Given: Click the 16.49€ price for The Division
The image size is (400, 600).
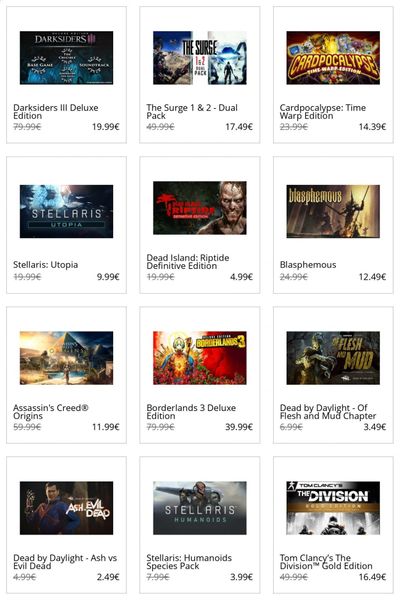Looking at the screenshot, I should pyautogui.click(x=372, y=577).
